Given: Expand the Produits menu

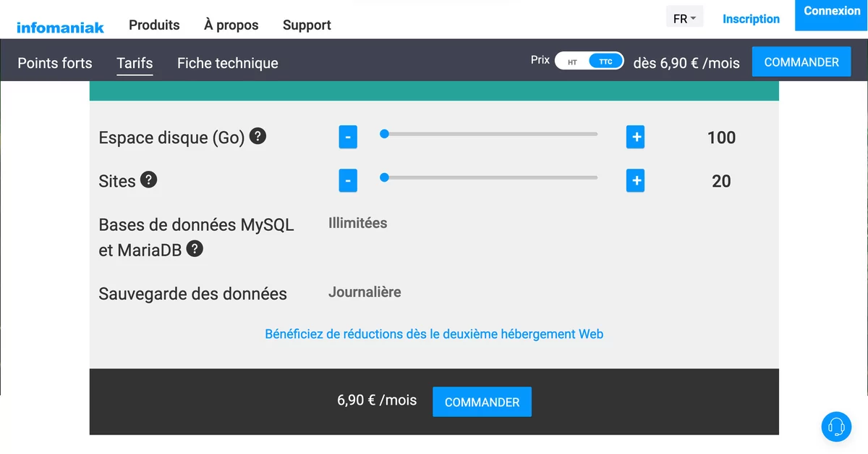Looking at the screenshot, I should (x=154, y=25).
